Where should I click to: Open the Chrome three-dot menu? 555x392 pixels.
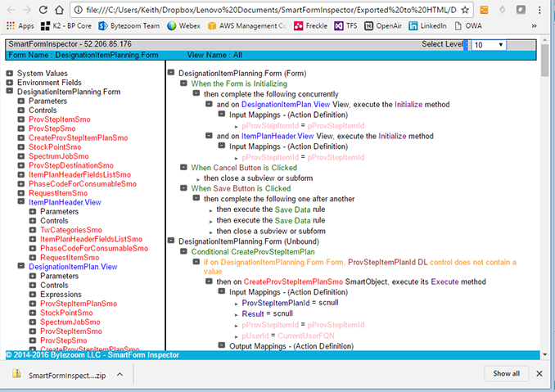tap(539, 10)
